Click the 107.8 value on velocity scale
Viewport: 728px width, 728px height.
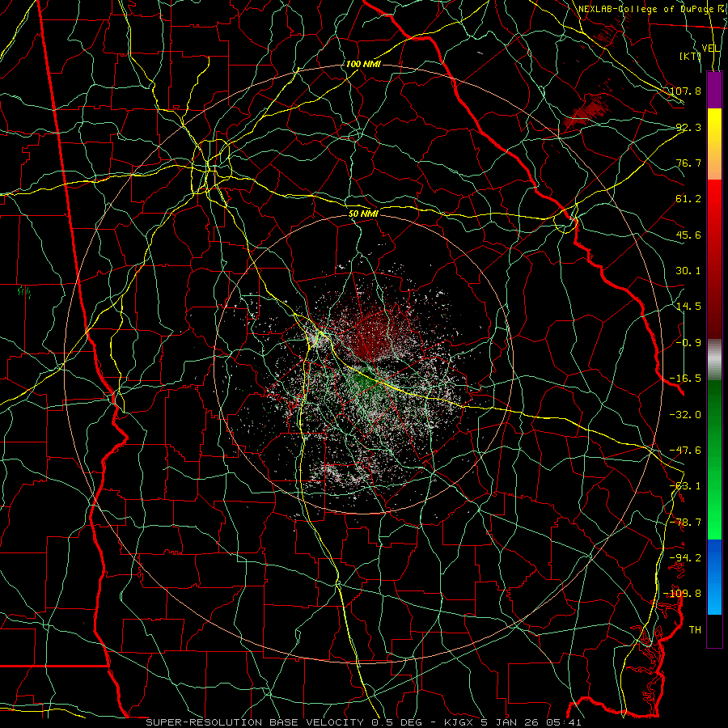click(685, 91)
